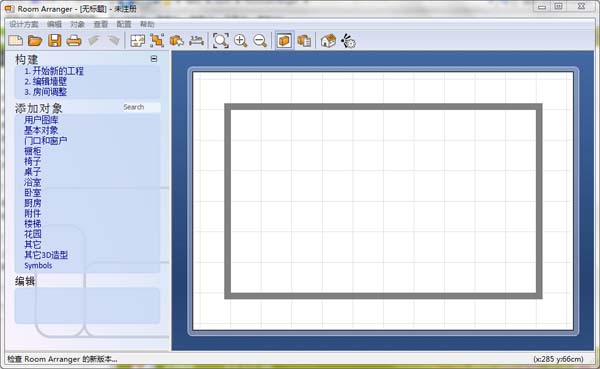Open the 厨房 category

pos(33,203)
